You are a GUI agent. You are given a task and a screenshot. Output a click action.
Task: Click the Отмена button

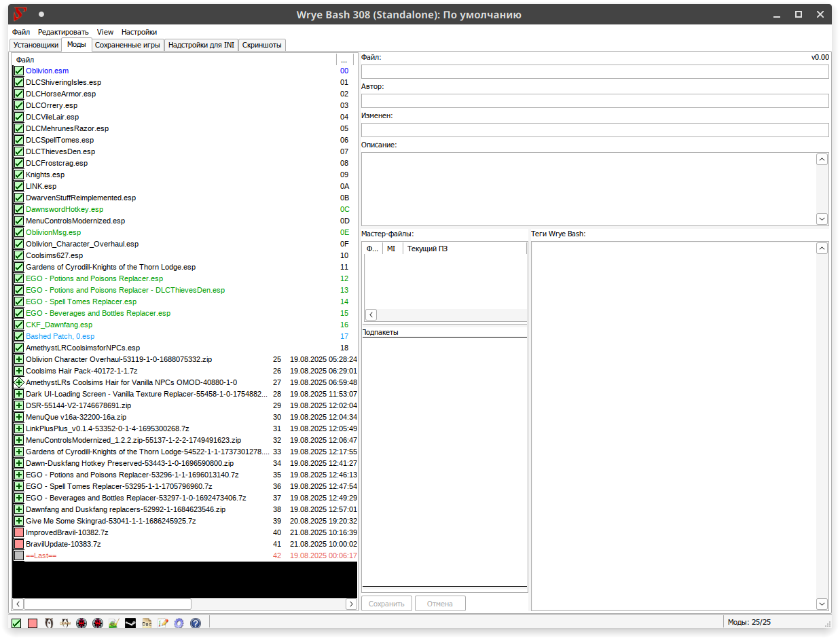(440, 604)
